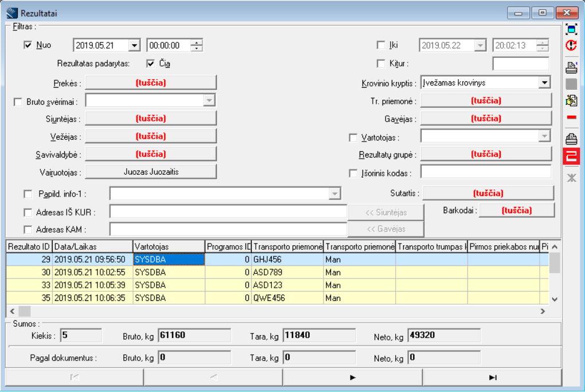Click the red square icon with white symbol
This screenshot has height=392, width=585.
(x=571, y=155)
